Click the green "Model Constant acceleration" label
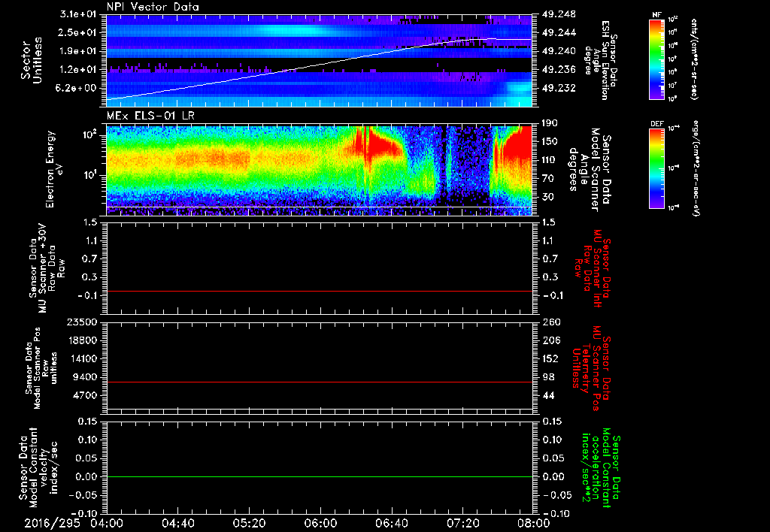 (x=600, y=468)
